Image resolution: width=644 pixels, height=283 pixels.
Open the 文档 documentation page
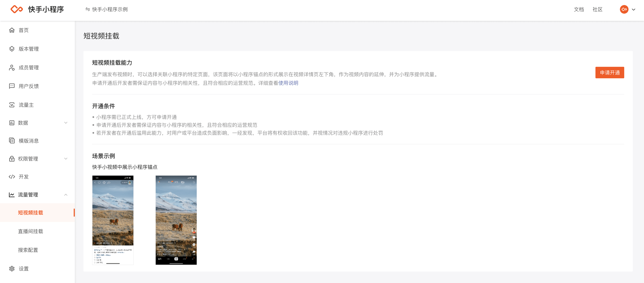pyautogui.click(x=579, y=9)
